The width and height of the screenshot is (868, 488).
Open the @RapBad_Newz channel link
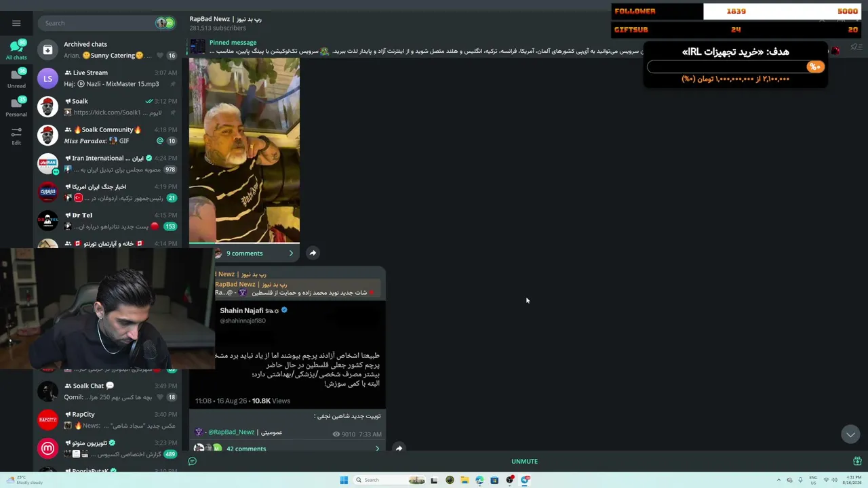coord(231,432)
